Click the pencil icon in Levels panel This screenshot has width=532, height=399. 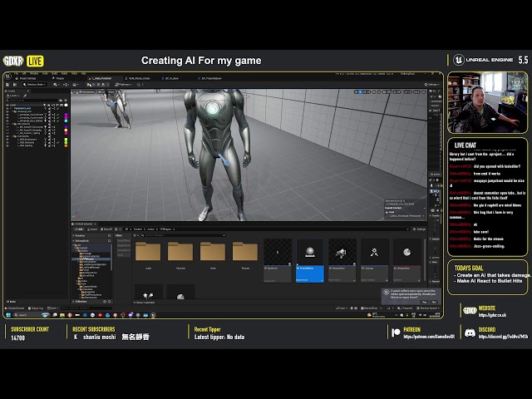coord(25,96)
